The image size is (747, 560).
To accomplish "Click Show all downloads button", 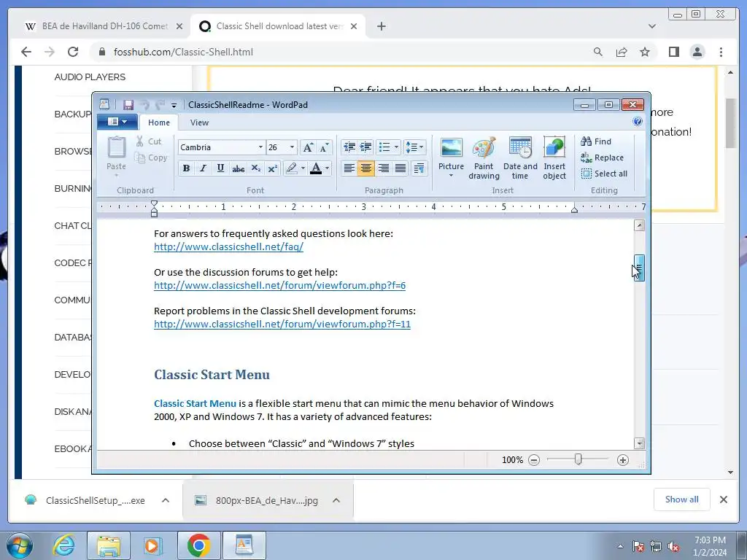I will pyautogui.click(x=682, y=499).
